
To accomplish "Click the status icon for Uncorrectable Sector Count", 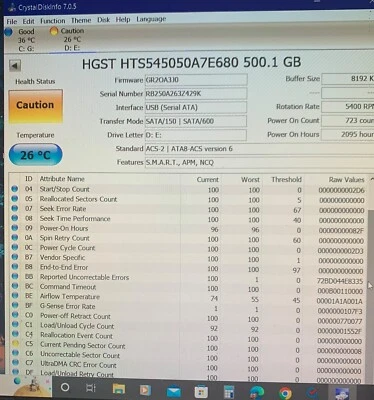I will pyautogui.click(x=15, y=353).
